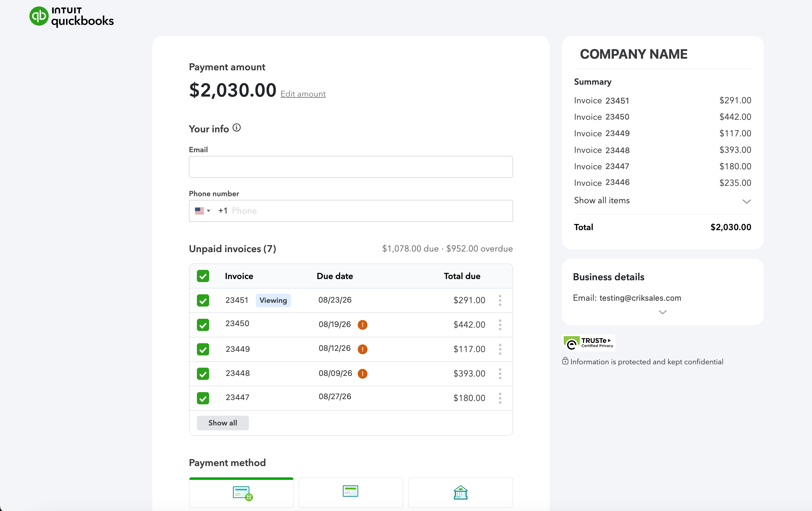Click into the Phone number field

pyautogui.click(x=351, y=211)
